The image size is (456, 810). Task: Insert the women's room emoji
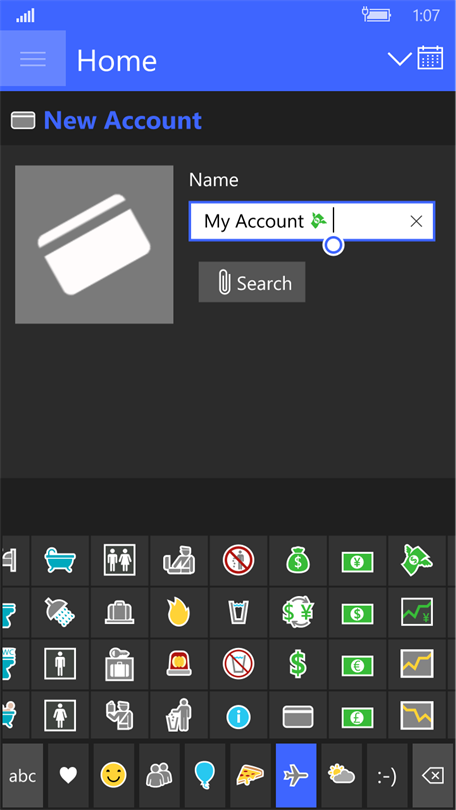(x=60, y=716)
